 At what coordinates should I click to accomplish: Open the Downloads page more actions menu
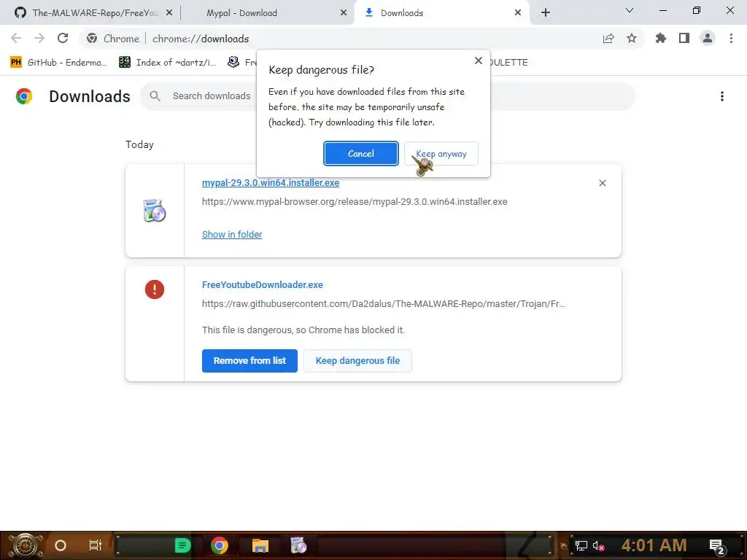click(721, 96)
